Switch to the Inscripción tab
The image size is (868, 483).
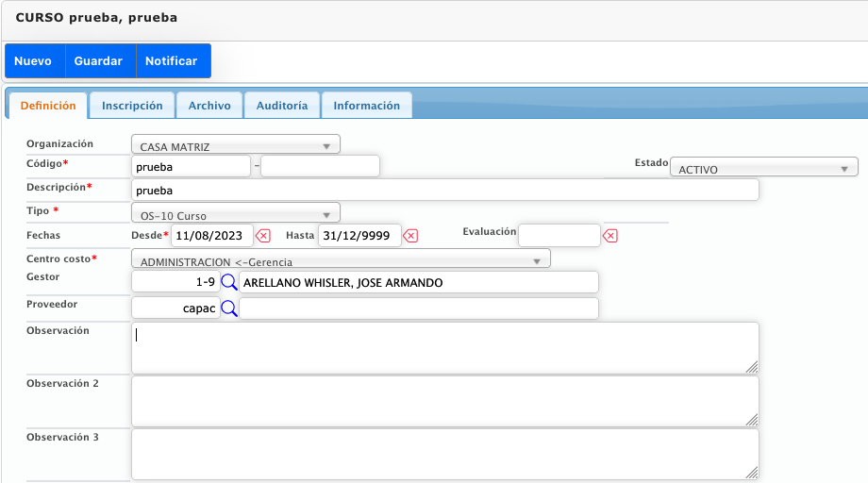[x=132, y=107]
